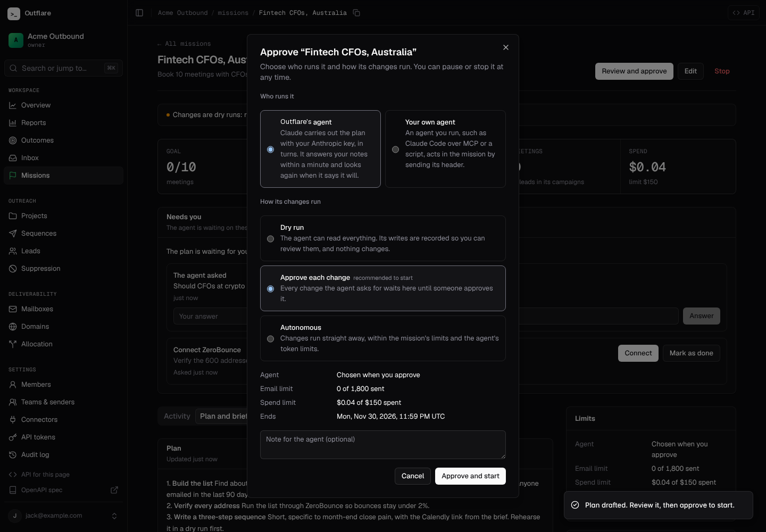Open the Connectors plug icon
Image resolution: width=766 pixels, height=532 pixels.
[13, 420]
